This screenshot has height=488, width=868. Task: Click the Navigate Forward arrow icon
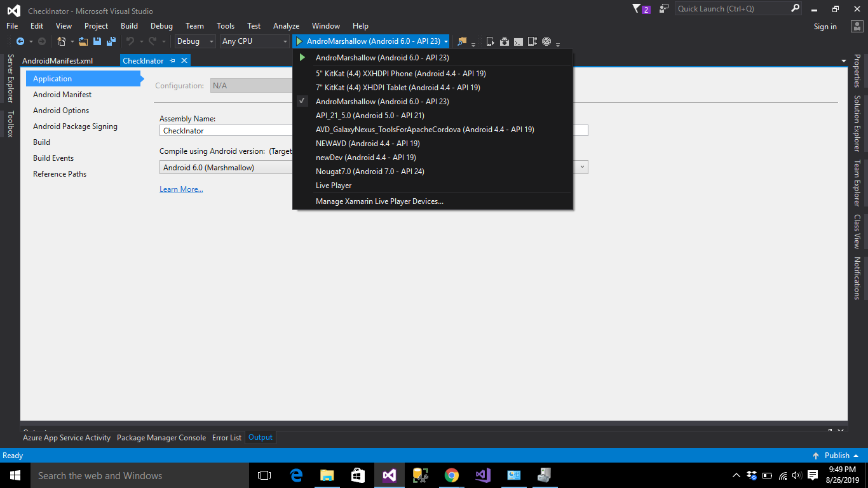coord(42,41)
